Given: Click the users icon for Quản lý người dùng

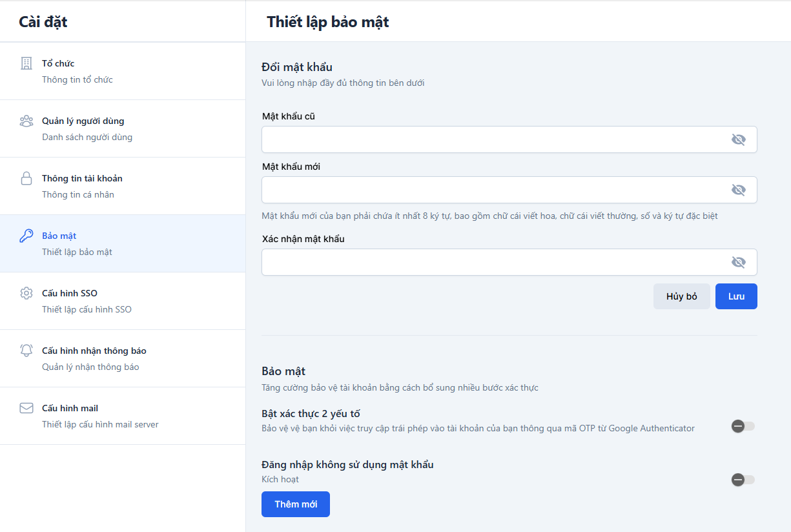Looking at the screenshot, I should [26, 121].
